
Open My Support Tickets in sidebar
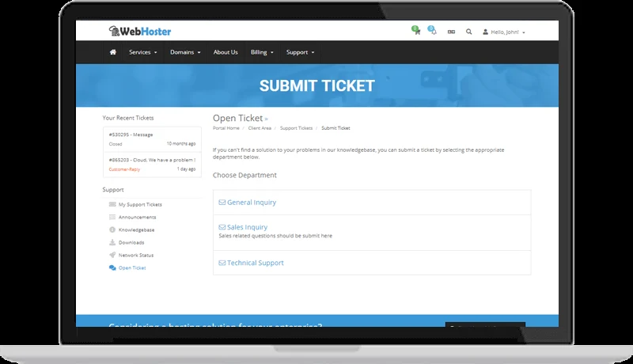coord(140,205)
